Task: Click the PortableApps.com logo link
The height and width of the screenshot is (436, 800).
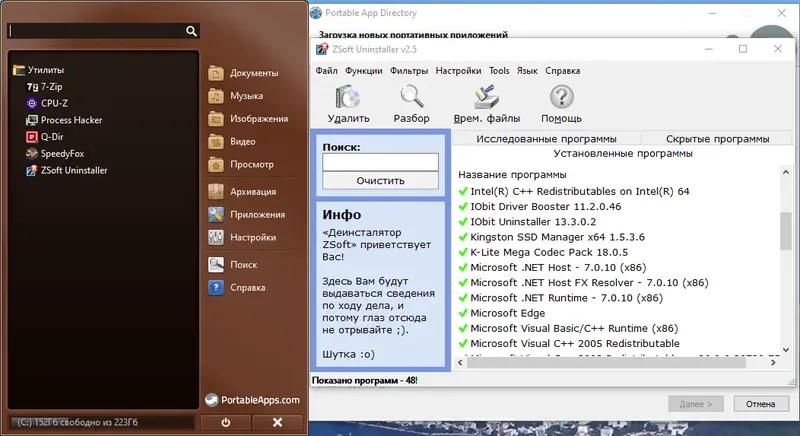Action: coord(253,400)
